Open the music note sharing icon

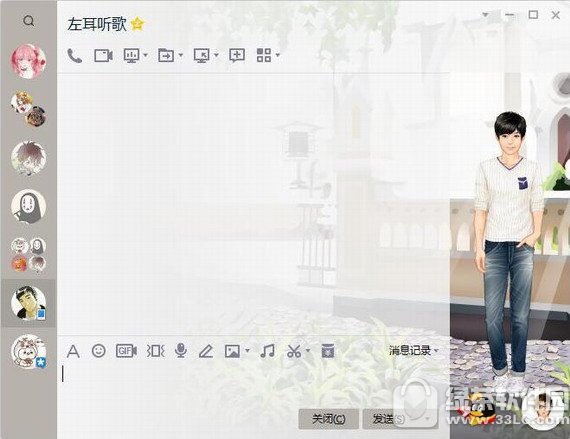(x=268, y=351)
